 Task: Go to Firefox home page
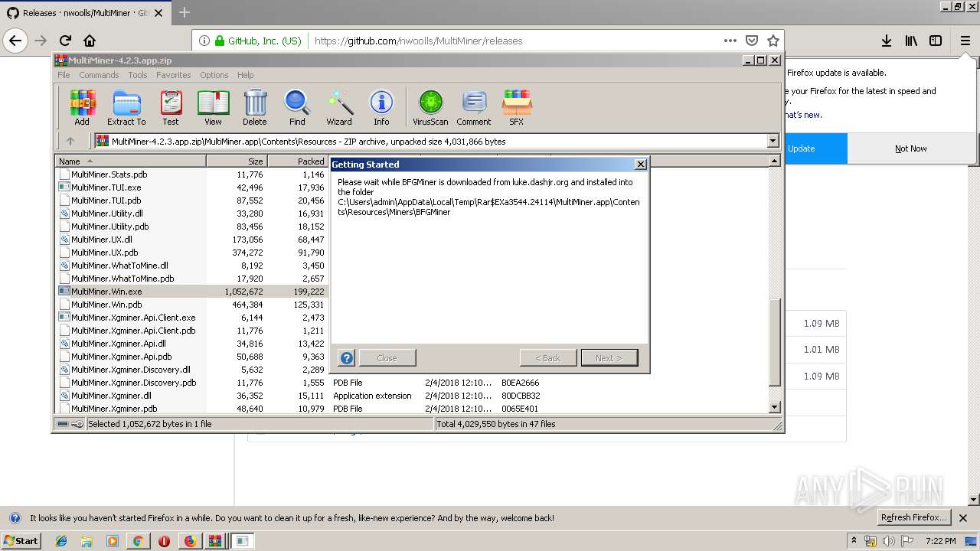click(x=90, y=41)
